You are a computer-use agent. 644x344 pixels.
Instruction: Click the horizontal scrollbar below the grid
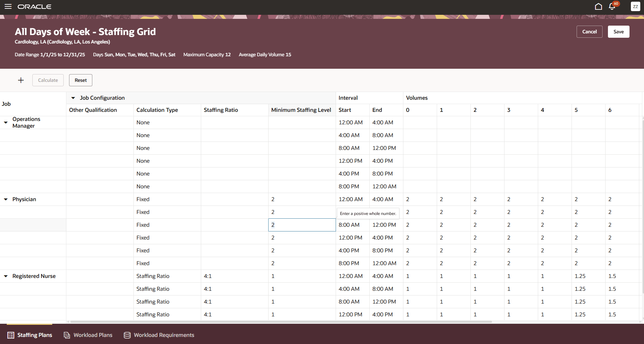coord(280,321)
